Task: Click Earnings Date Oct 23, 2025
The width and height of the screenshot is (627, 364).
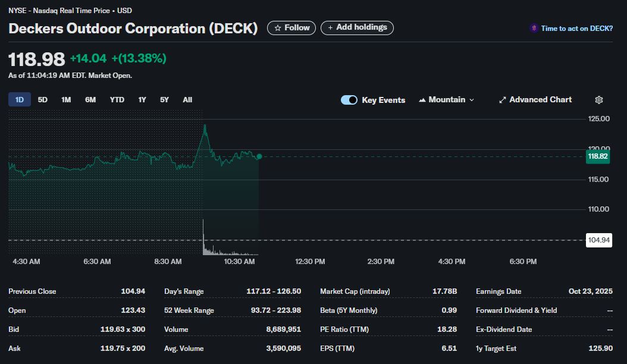Action: point(591,291)
